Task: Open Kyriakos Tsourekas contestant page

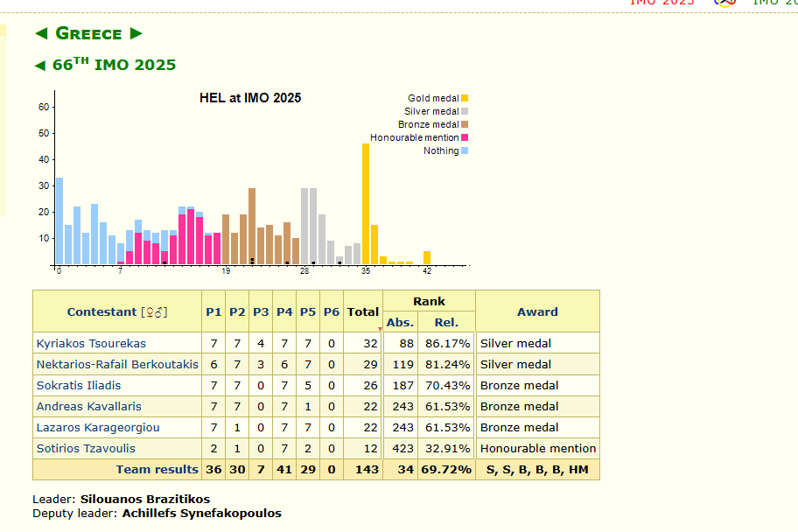Action: (x=91, y=344)
